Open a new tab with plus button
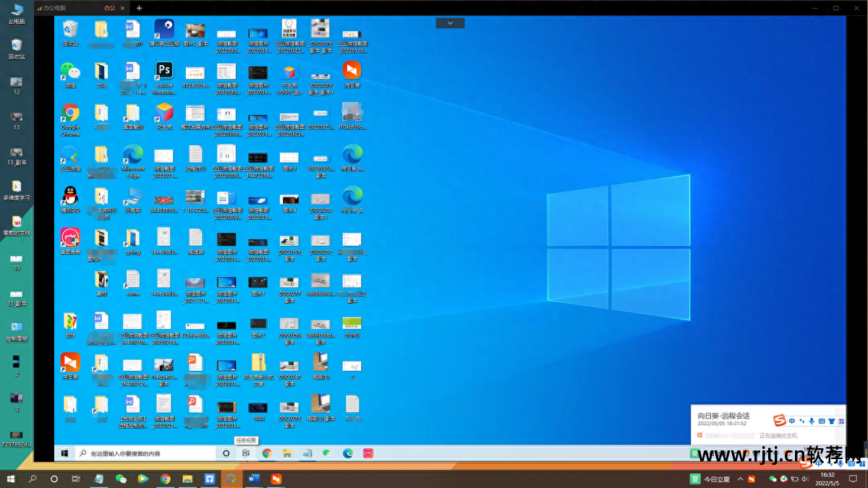Image resolution: width=868 pixels, height=488 pixels. coord(139,8)
